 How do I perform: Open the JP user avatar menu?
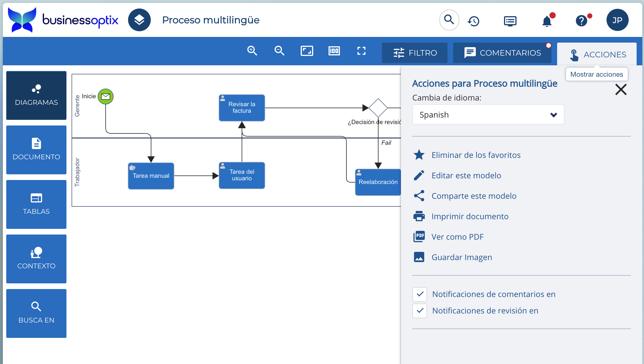[617, 20]
